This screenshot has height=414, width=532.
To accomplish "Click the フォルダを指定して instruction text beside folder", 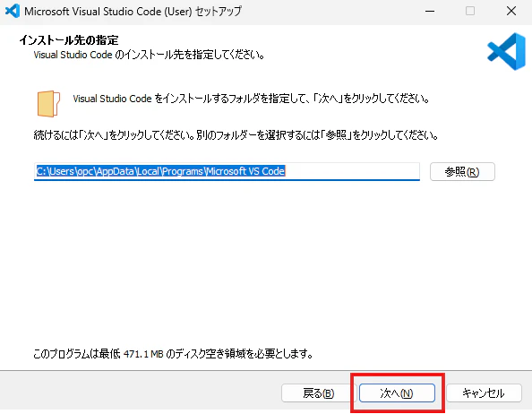I will click(x=252, y=99).
